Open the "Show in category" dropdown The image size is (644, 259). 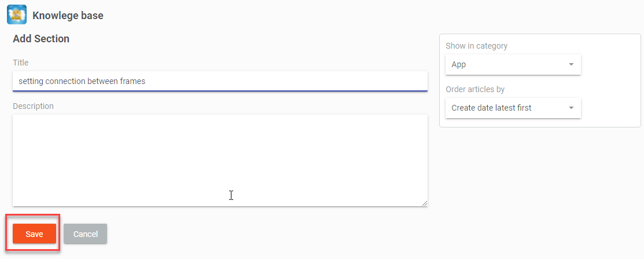pos(513,65)
